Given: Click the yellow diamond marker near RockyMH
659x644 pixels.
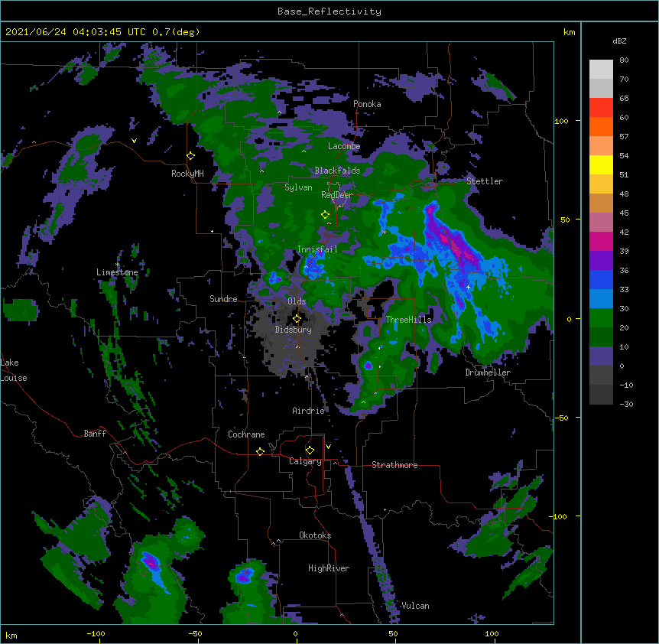Looking at the screenshot, I should click(191, 156).
